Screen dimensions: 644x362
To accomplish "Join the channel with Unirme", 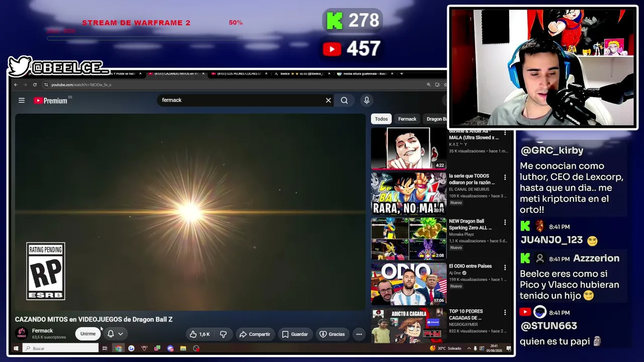I will coord(88,334).
